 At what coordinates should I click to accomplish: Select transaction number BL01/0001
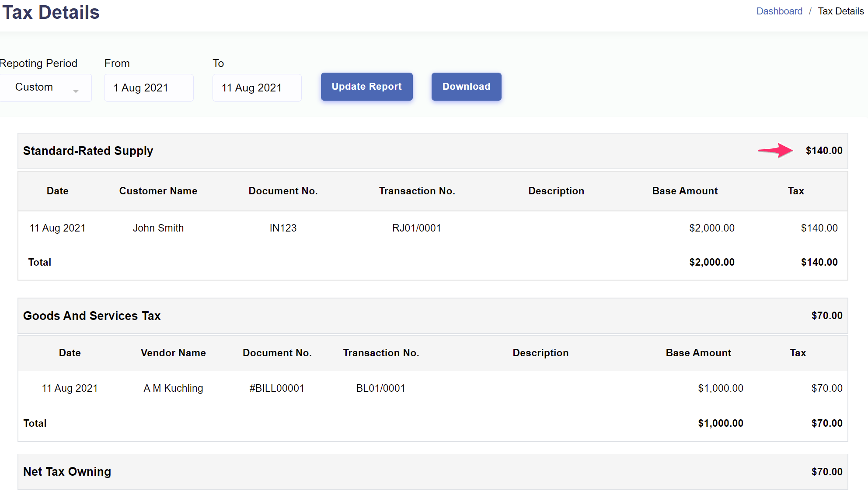(381, 388)
